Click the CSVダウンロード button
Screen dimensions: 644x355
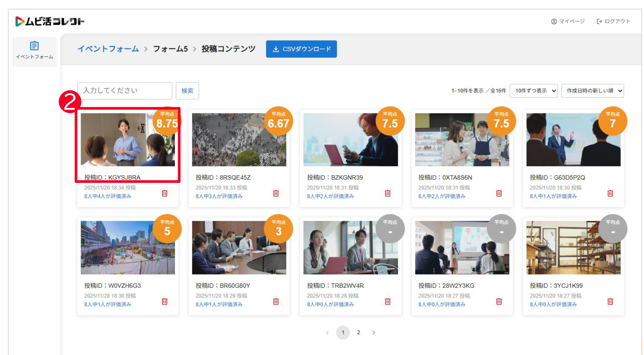[301, 49]
